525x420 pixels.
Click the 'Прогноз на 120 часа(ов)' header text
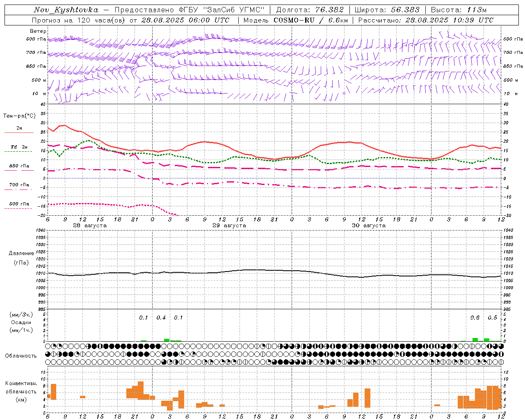[x=79, y=20]
